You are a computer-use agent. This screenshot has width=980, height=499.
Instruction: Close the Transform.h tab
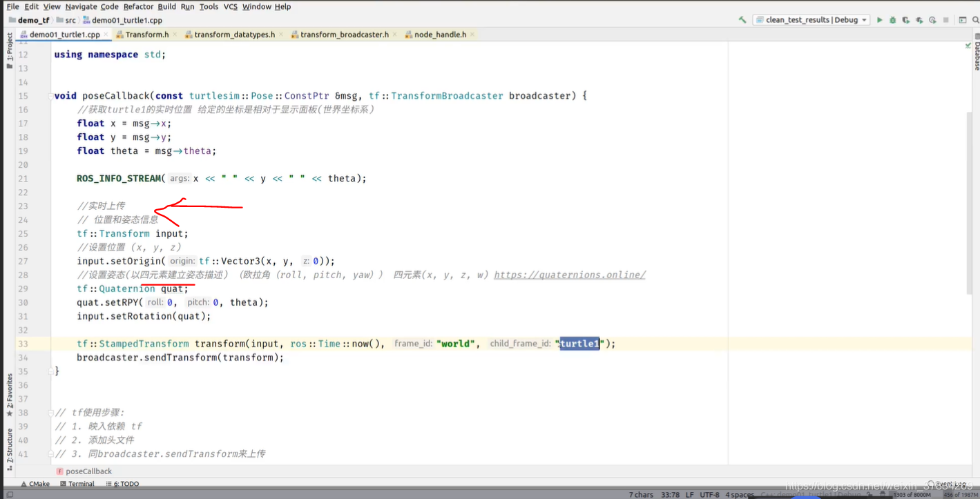[x=173, y=35]
